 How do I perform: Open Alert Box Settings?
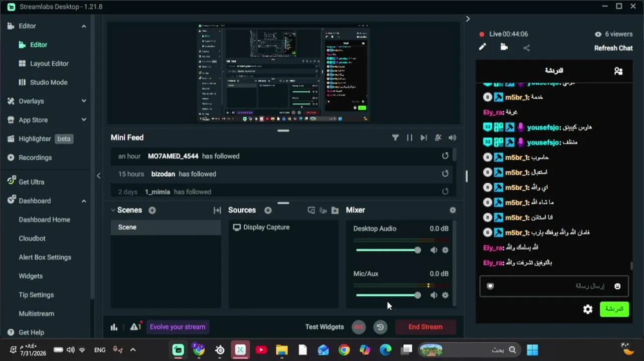[x=45, y=257]
